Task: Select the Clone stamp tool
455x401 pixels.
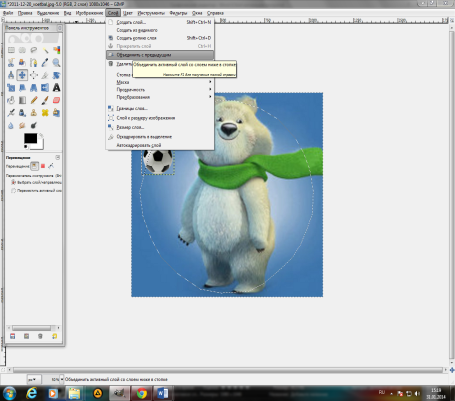Action: [34, 113]
